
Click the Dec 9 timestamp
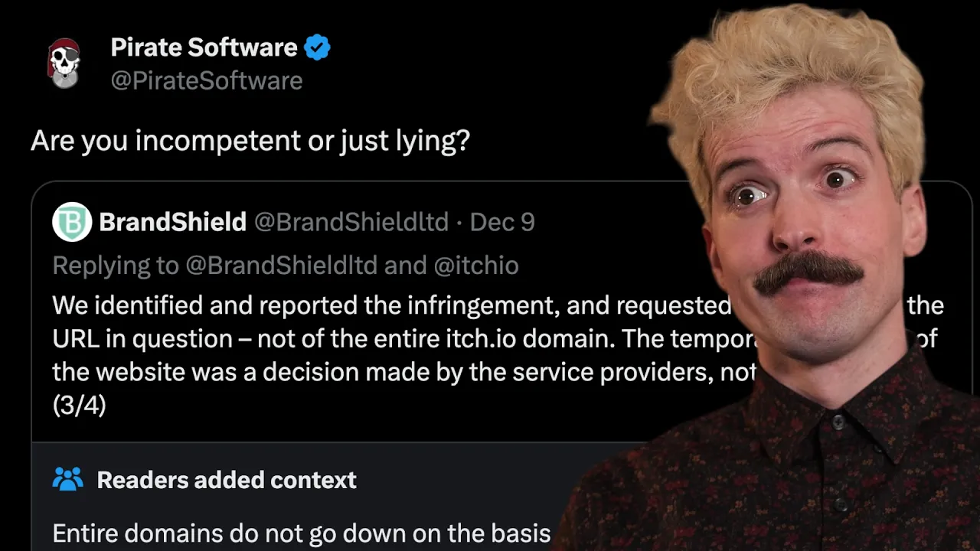click(502, 222)
